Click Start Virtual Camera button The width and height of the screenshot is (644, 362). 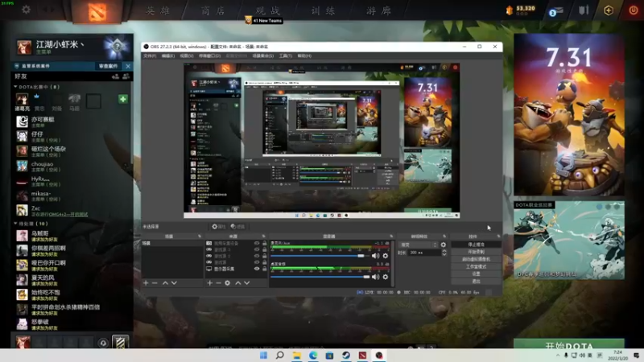(476, 259)
